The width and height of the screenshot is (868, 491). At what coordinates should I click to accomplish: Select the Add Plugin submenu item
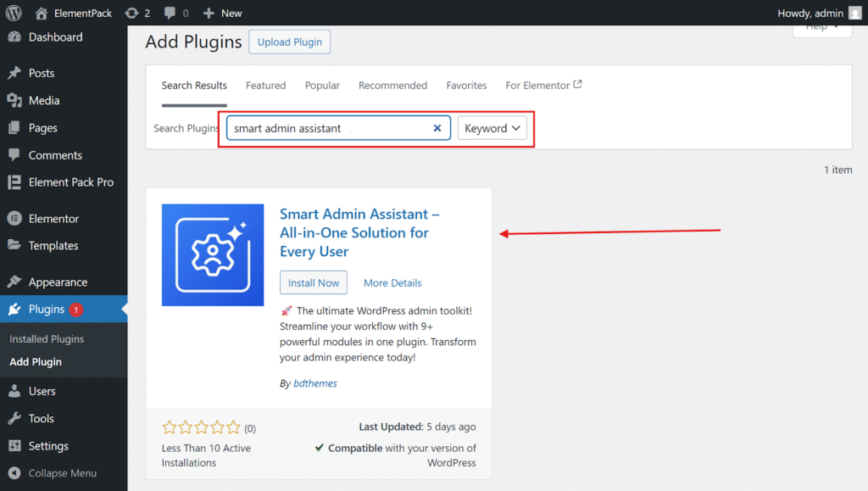(x=36, y=361)
